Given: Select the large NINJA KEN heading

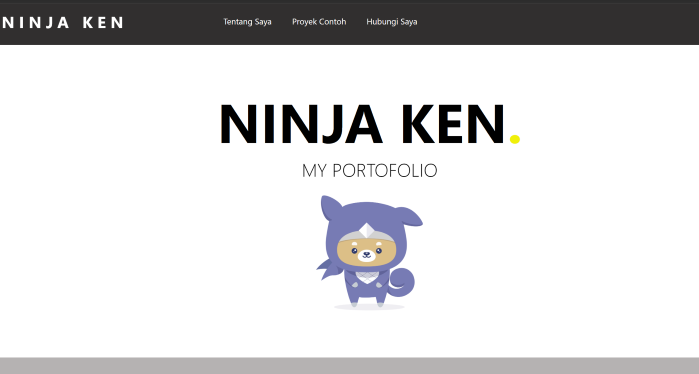Looking at the screenshot, I should 370,124.
